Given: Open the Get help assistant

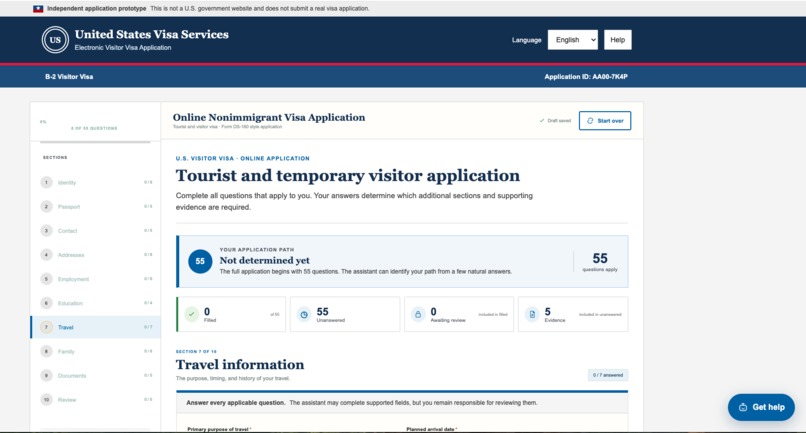Looking at the screenshot, I should (761, 407).
